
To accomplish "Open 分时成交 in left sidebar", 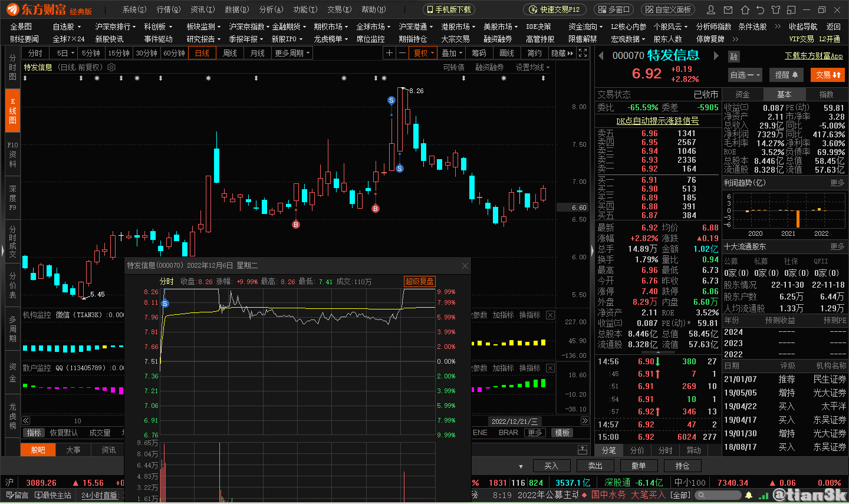I will (x=12, y=242).
